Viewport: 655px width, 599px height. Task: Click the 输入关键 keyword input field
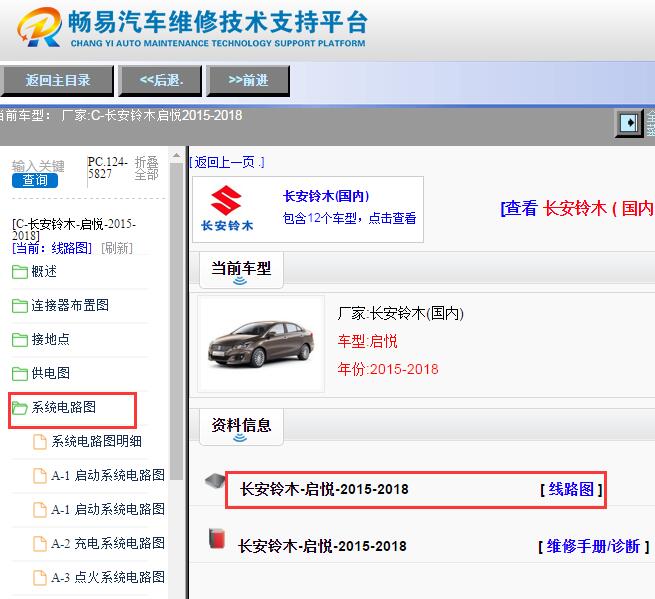pos(38,166)
